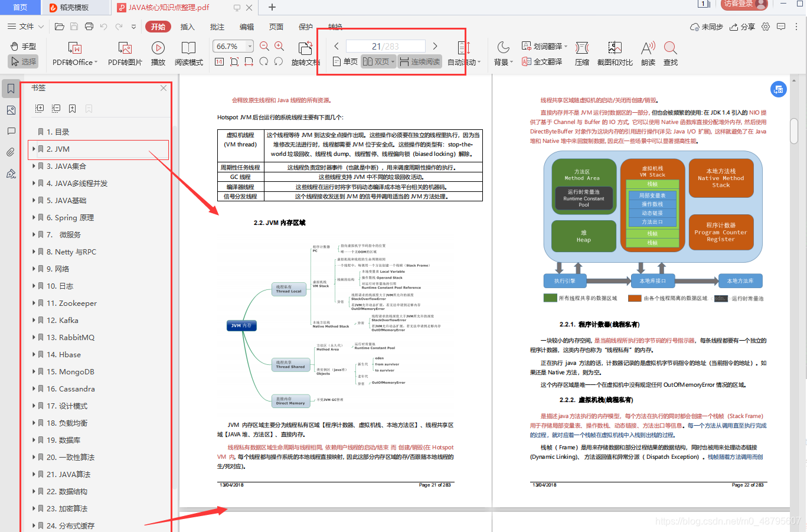This screenshot has height=532, width=807.
Task: Click the open file folder icon
Action: click(59, 27)
